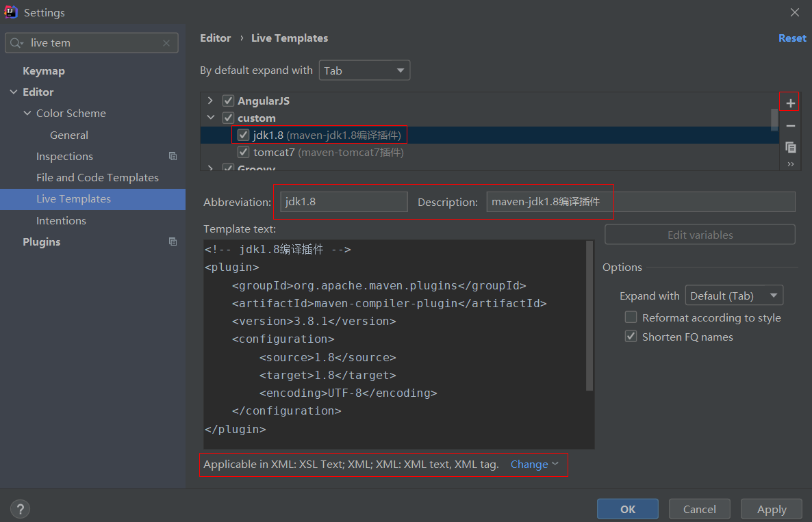Viewport: 812px width, 522px height.
Task: Open the Expand with Default (Tab) dropdown
Action: 734,296
